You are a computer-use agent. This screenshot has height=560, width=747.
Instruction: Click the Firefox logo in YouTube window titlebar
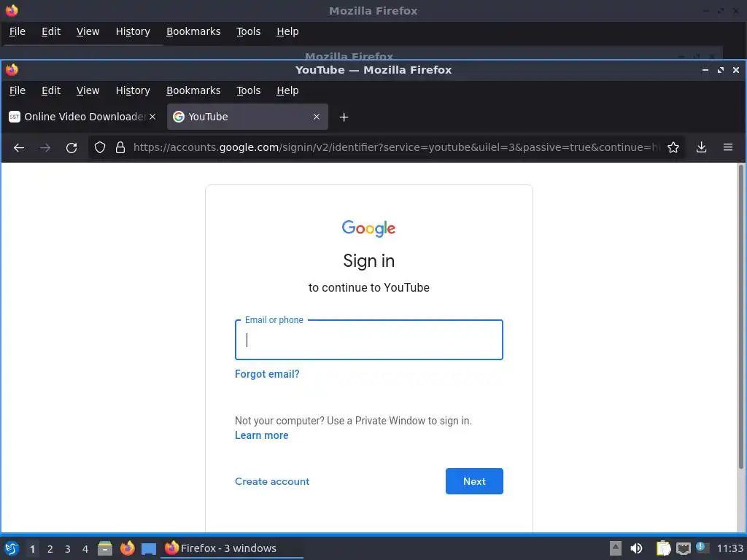point(12,70)
